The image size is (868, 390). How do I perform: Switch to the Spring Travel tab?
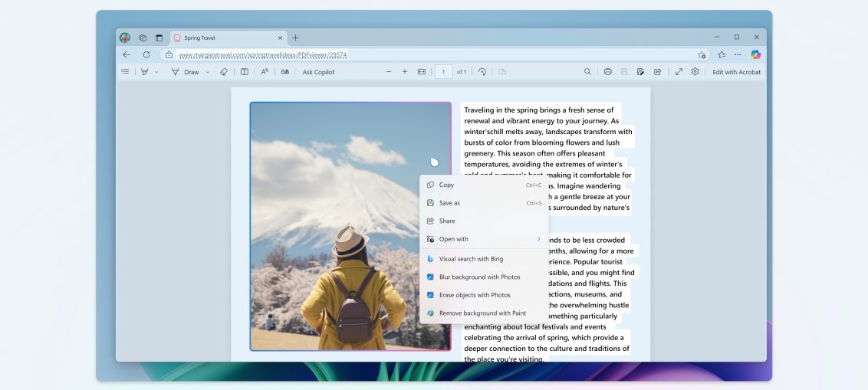click(229, 38)
